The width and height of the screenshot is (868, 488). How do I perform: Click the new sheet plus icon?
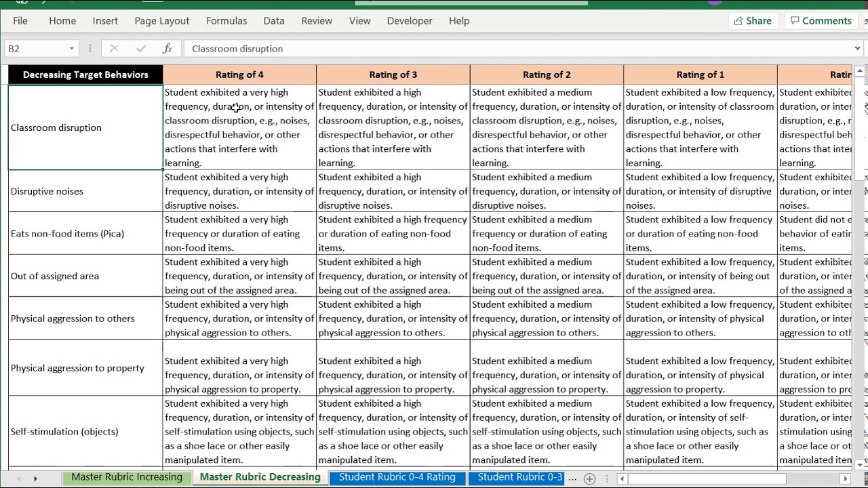point(589,479)
